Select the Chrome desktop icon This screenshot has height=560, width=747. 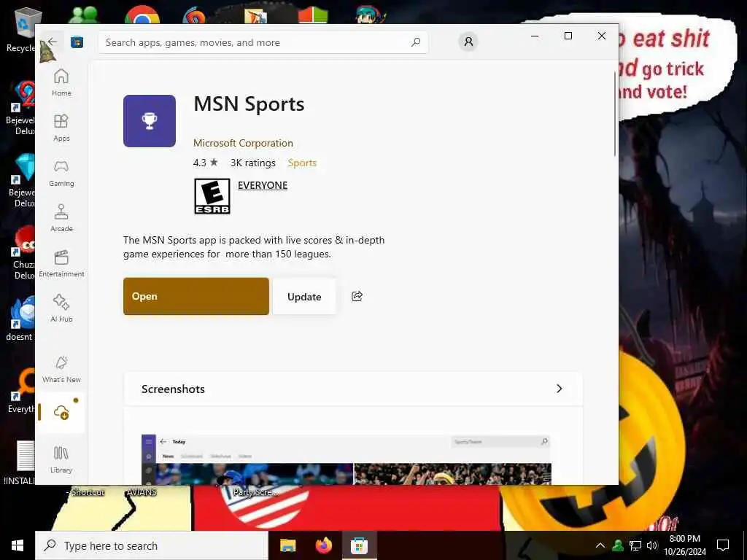[142, 15]
